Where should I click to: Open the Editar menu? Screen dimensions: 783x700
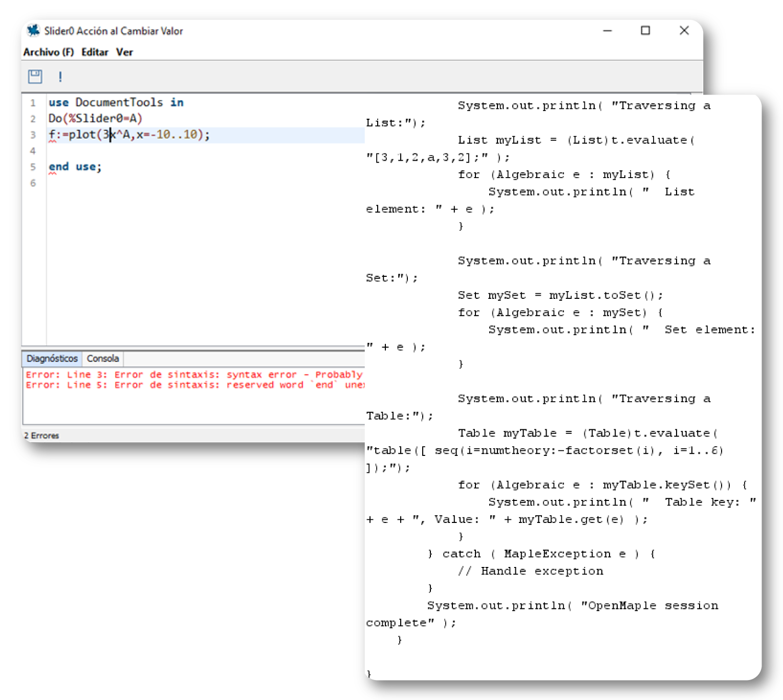(95, 52)
